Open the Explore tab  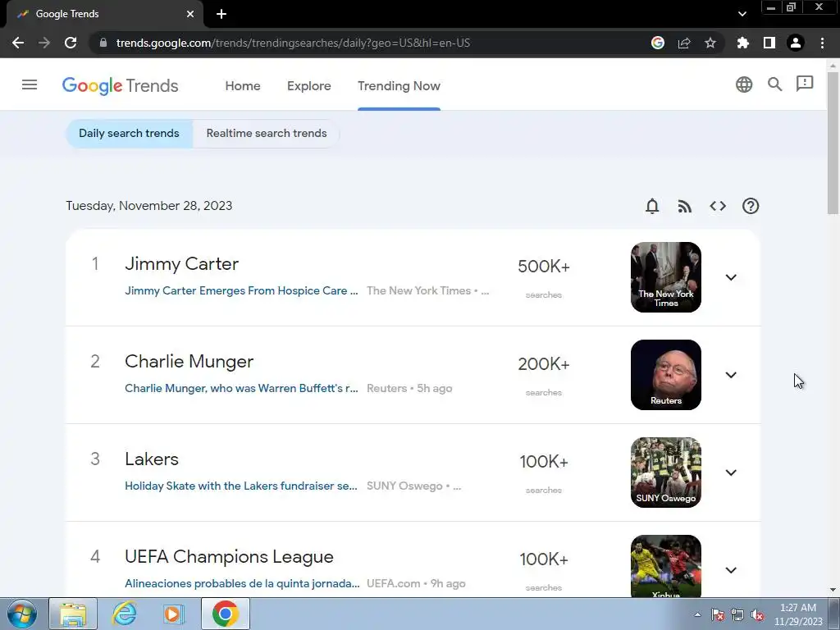pyautogui.click(x=309, y=85)
